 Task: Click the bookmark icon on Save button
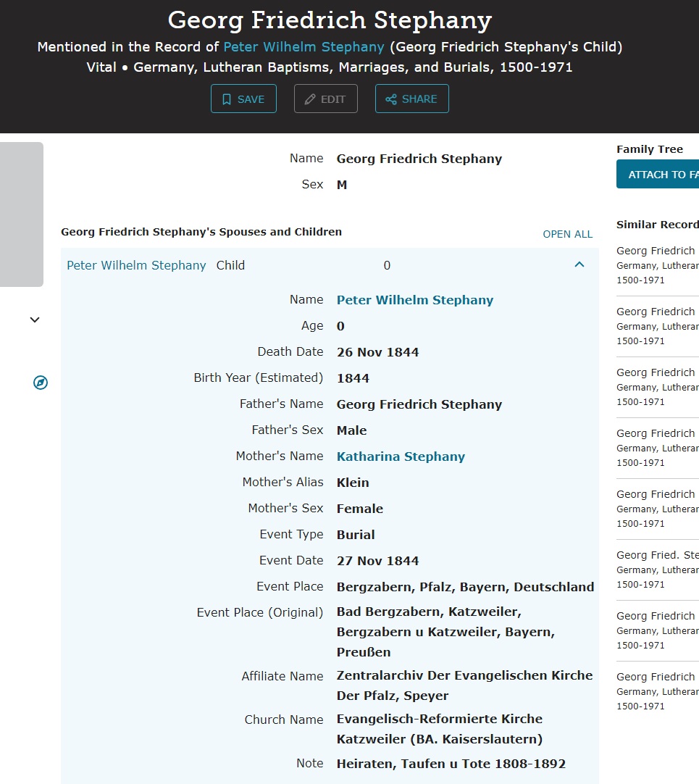(227, 99)
